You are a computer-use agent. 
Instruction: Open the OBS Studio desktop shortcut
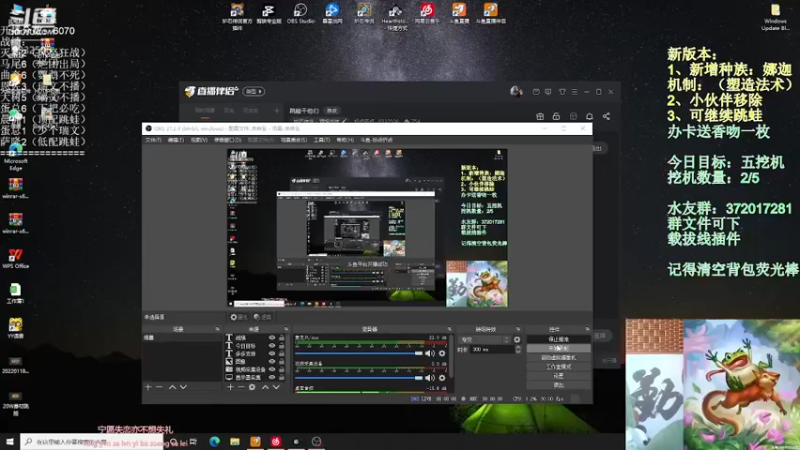point(301,13)
